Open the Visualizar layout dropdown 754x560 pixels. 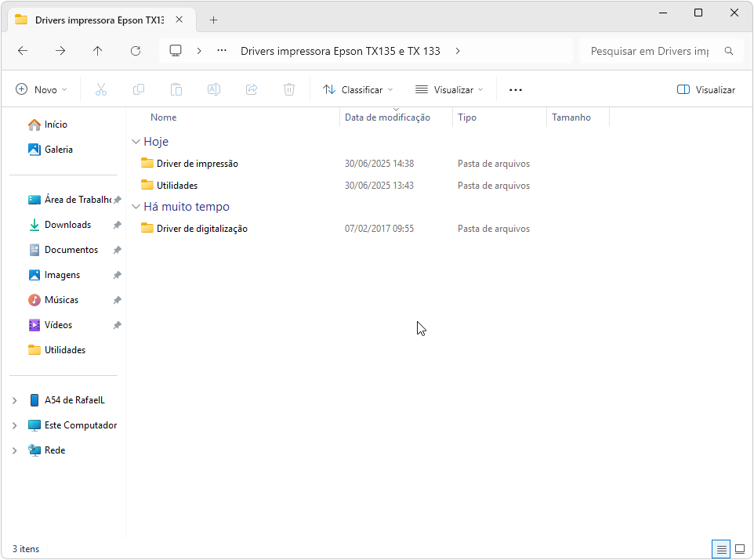pos(449,90)
